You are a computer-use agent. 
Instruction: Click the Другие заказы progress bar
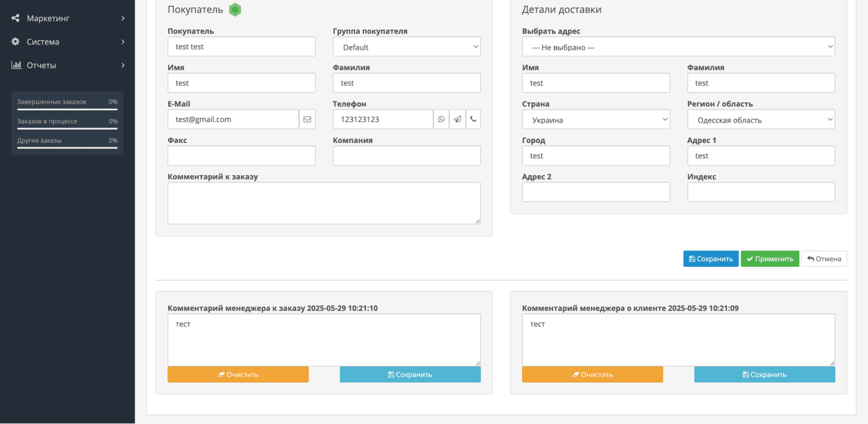67,147
